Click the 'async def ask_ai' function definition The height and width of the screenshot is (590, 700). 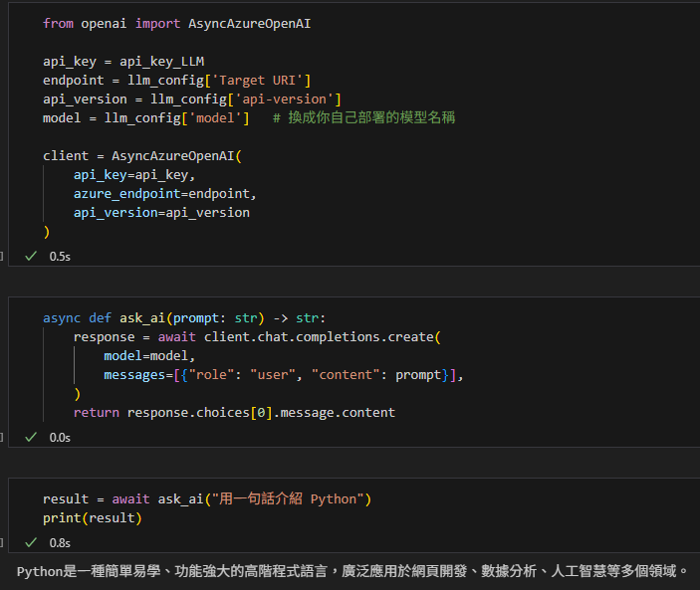point(184,318)
